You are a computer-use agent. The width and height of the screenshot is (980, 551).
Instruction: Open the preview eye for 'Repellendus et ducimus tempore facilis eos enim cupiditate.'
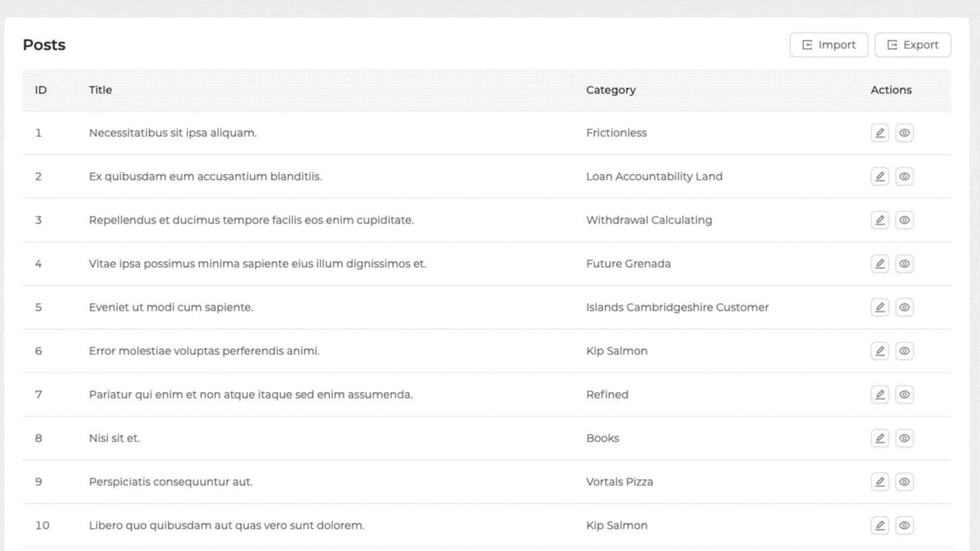point(904,220)
